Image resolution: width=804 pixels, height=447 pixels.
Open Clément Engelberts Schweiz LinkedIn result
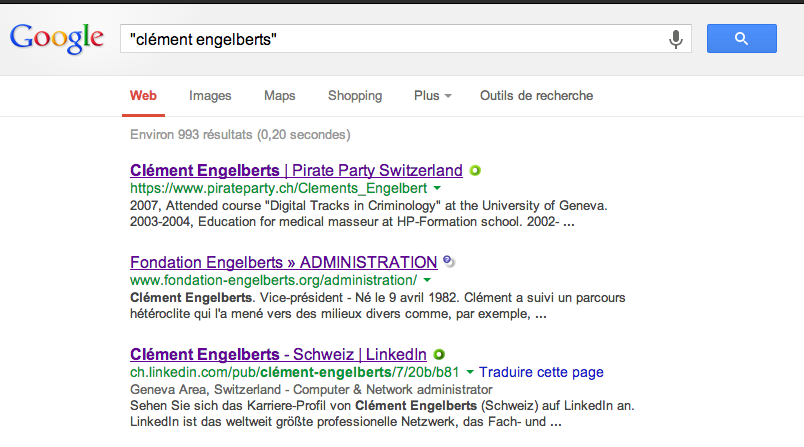coord(278,354)
